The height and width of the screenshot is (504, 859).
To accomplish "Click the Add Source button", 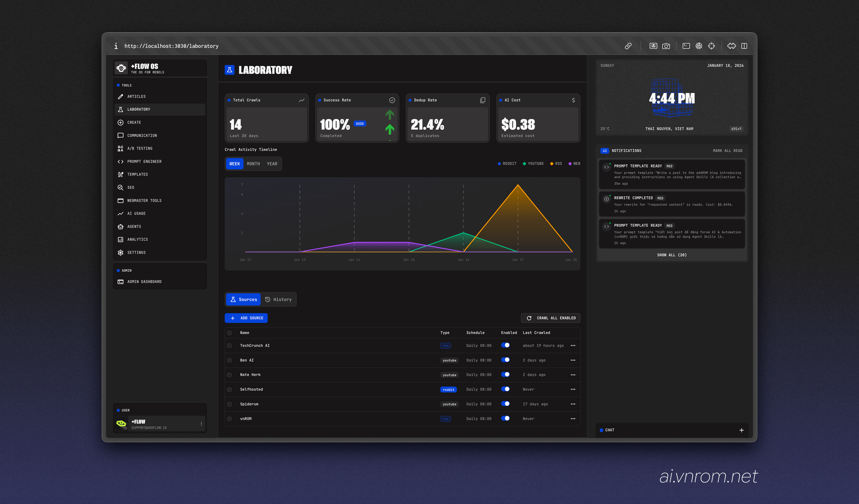I will (x=246, y=318).
